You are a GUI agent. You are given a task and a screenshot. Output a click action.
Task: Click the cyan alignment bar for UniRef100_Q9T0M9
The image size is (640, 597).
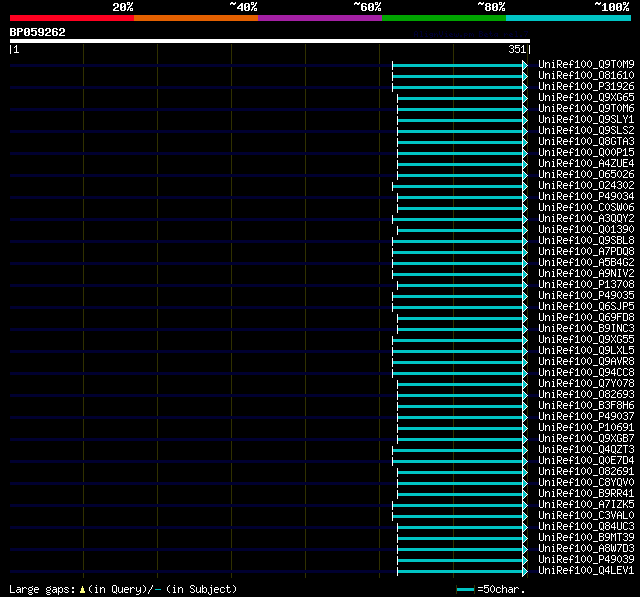[x=458, y=65]
